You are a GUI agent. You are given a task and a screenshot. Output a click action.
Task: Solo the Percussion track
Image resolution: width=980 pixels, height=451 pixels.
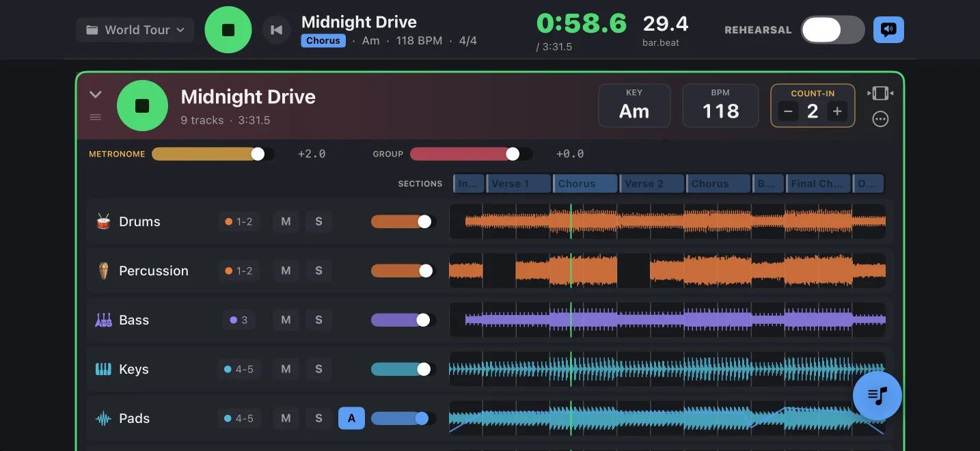(318, 271)
